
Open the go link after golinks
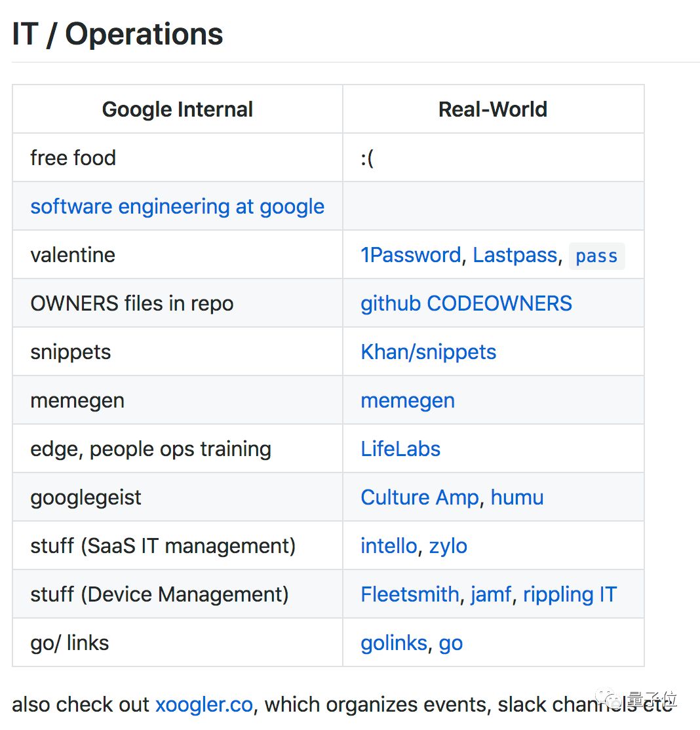[451, 644]
